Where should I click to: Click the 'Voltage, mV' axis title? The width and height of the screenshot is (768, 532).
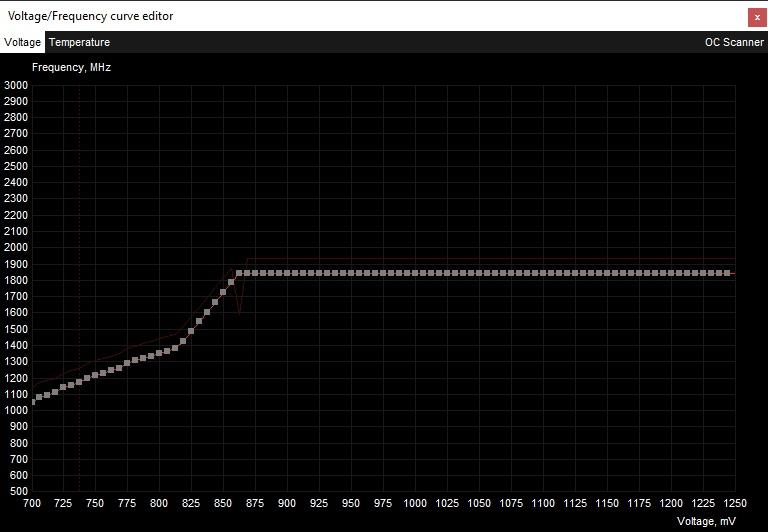click(706, 521)
